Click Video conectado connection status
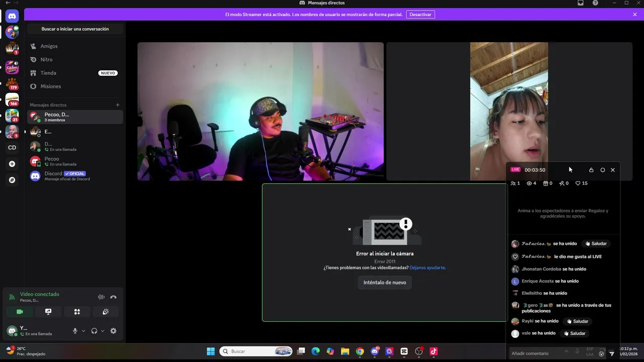 [39, 294]
